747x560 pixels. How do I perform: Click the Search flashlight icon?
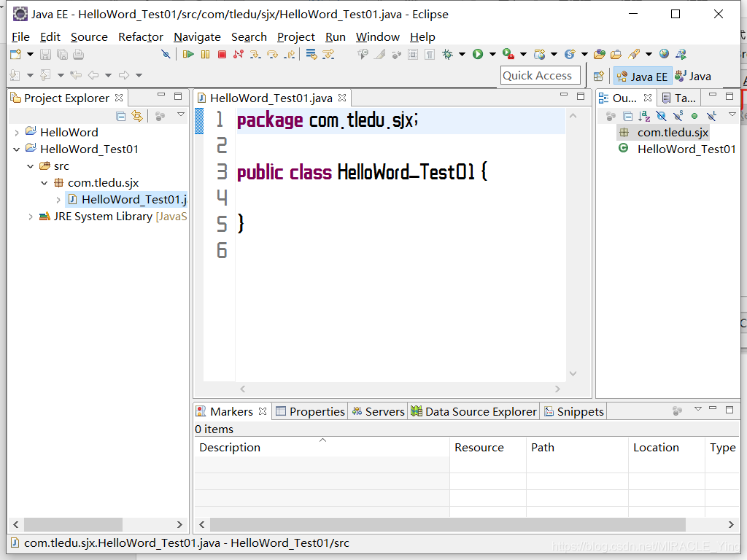634,54
